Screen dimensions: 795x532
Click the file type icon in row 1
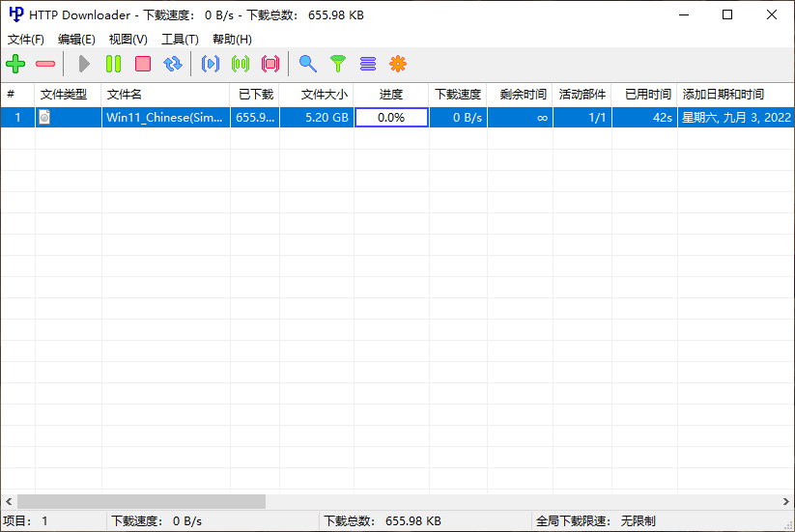(44, 117)
